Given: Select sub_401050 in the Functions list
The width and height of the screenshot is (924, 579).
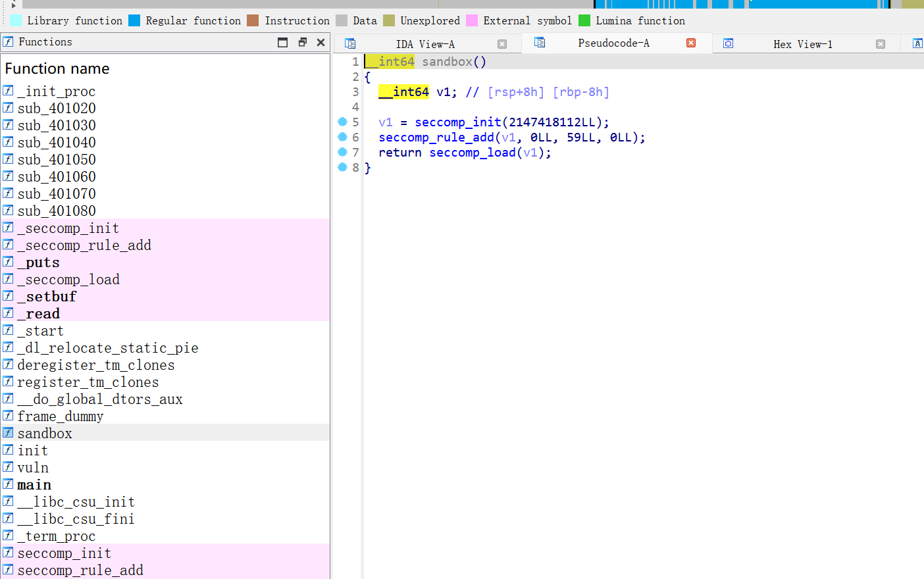Looking at the screenshot, I should click(165, 159).
